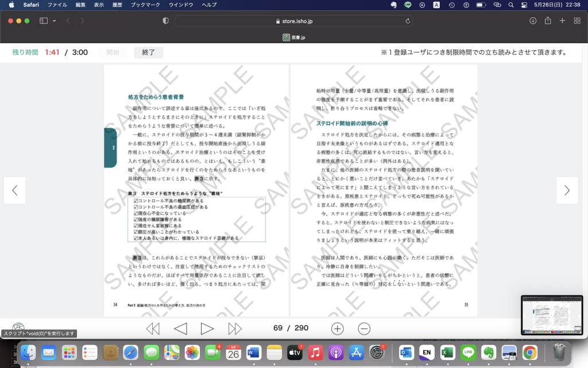The width and height of the screenshot is (588, 368).
Task: Open Safari's Share menu
Action: coord(548,21)
